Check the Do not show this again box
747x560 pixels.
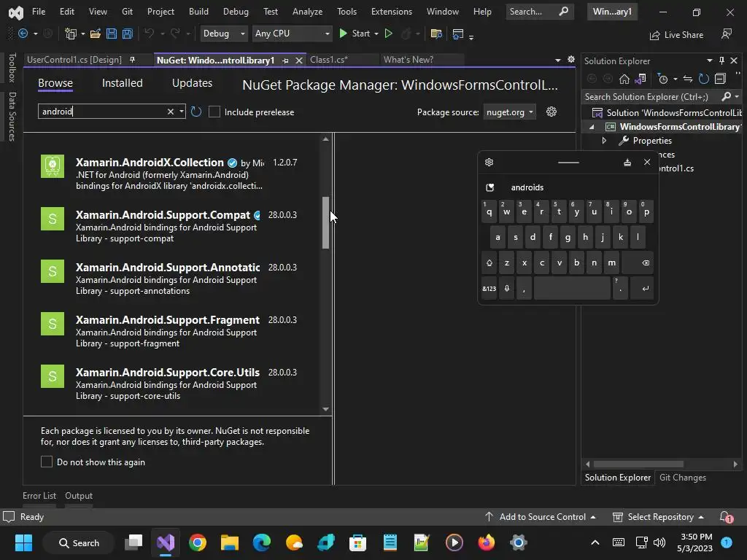coord(46,462)
